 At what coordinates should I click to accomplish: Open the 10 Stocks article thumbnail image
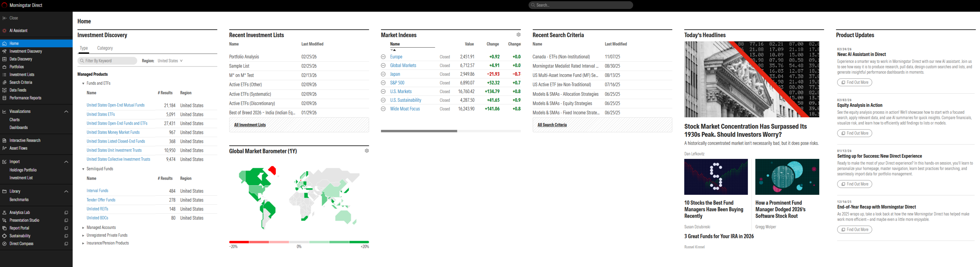coord(715,177)
